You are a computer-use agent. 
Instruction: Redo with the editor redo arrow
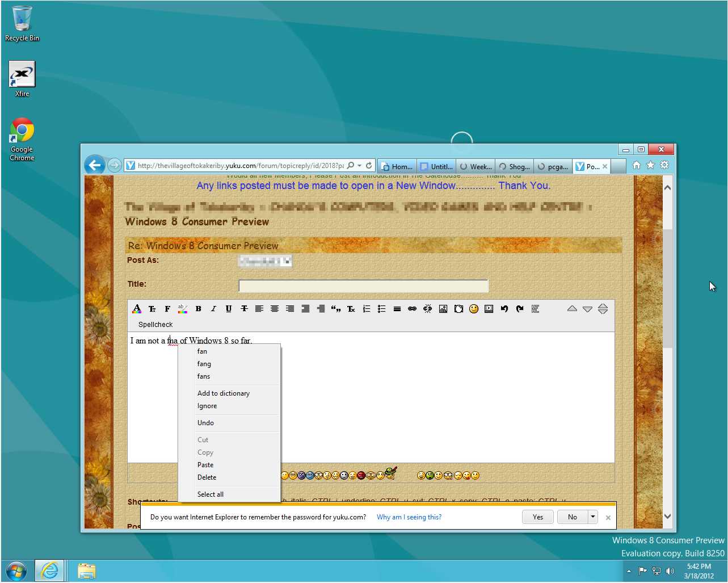[520, 309]
